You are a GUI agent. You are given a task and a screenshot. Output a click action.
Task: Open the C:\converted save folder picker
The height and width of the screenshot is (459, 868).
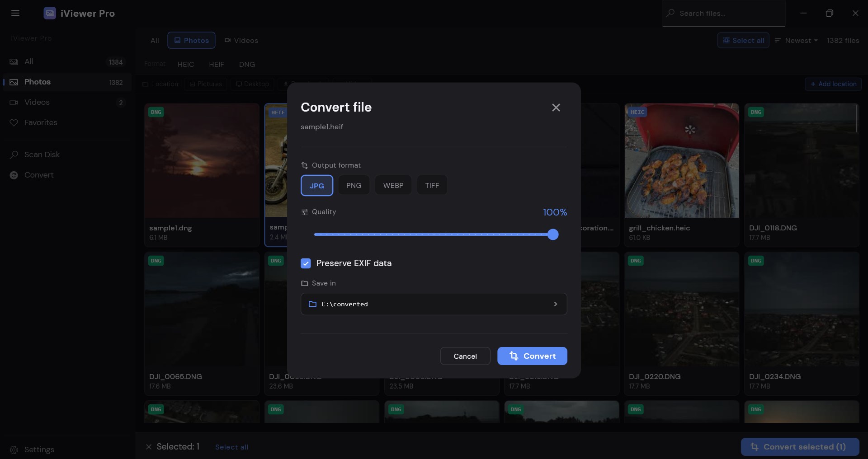434,304
